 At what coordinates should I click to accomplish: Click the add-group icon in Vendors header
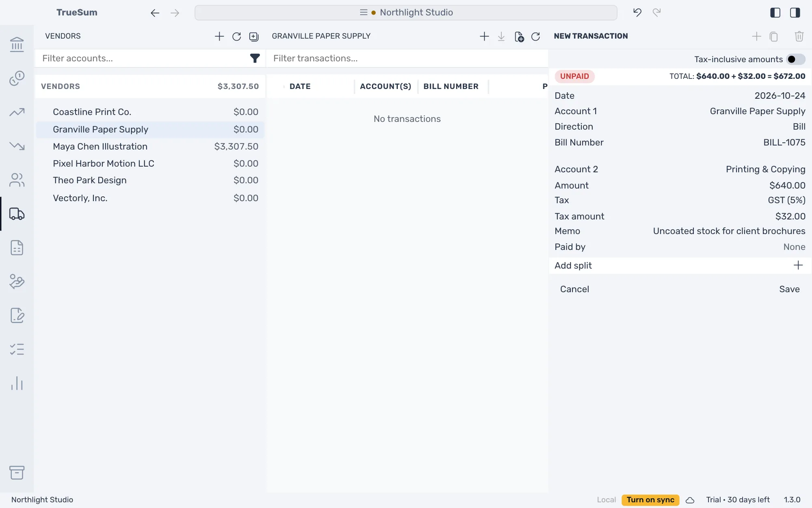254,37
